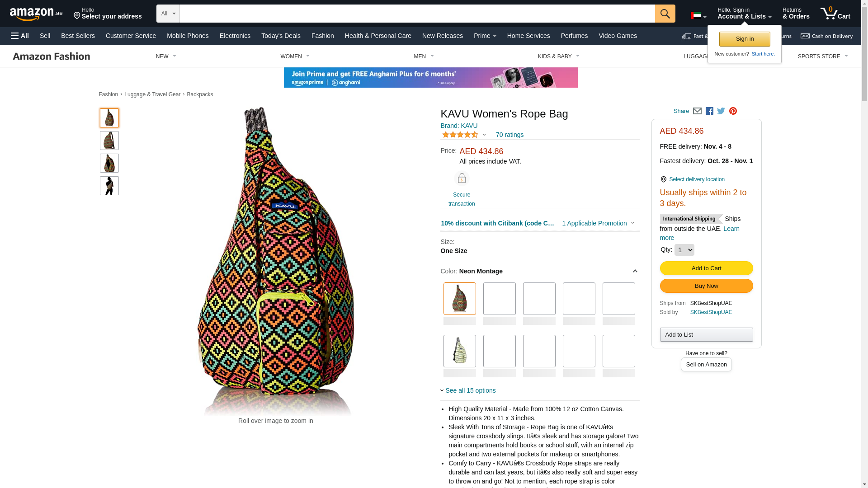Image resolution: width=868 pixels, height=488 pixels.
Task: Click the Buy Now button
Action: click(706, 286)
